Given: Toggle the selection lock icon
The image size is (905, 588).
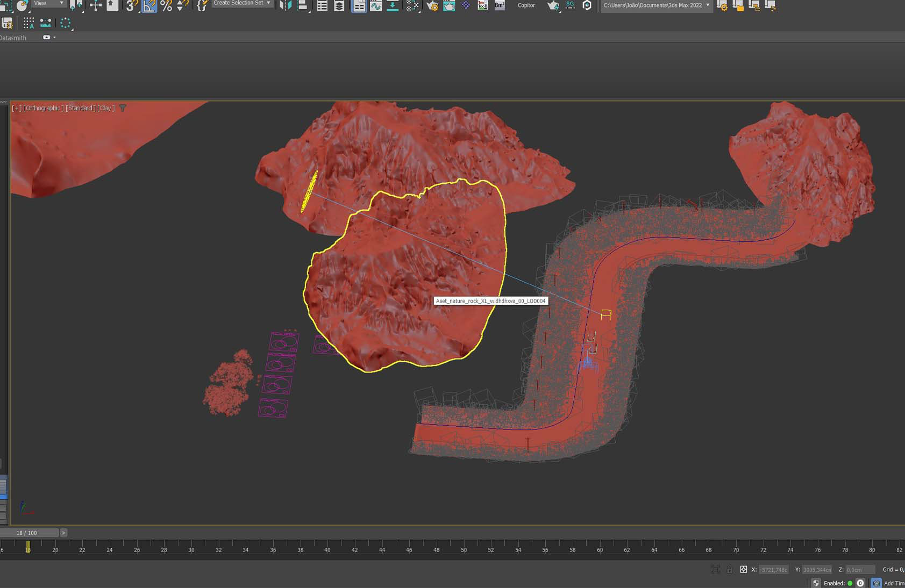Looking at the screenshot, I should [729, 569].
